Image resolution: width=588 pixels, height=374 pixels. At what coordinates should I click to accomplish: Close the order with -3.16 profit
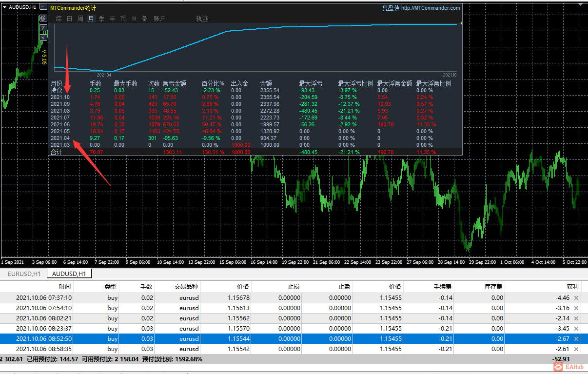click(576, 308)
